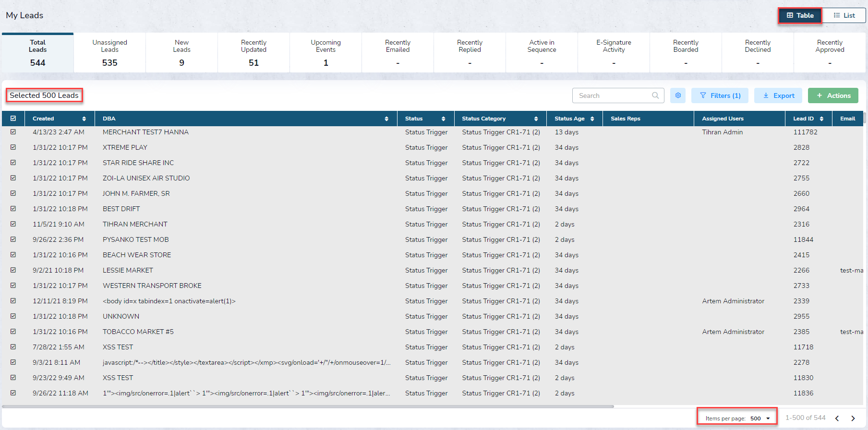Open the Recently Boarded tab
Viewport: 868px width, 430px height.
686,53
